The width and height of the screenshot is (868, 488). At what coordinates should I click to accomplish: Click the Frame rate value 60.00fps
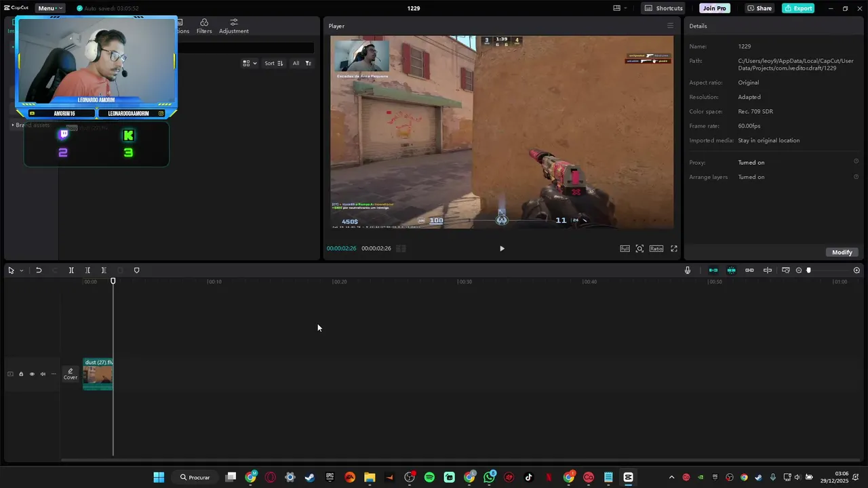(749, 126)
